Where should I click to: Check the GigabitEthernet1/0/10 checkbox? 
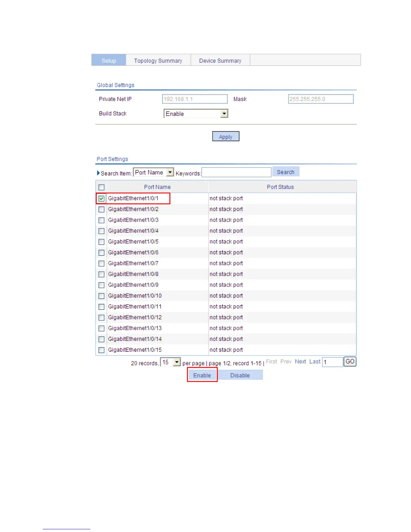pos(101,296)
